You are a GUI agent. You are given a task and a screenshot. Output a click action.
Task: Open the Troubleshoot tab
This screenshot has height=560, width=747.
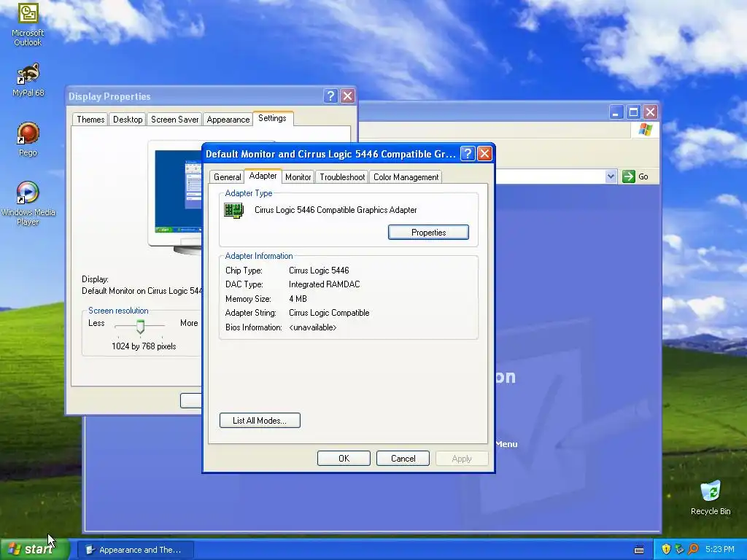tap(342, 177)
